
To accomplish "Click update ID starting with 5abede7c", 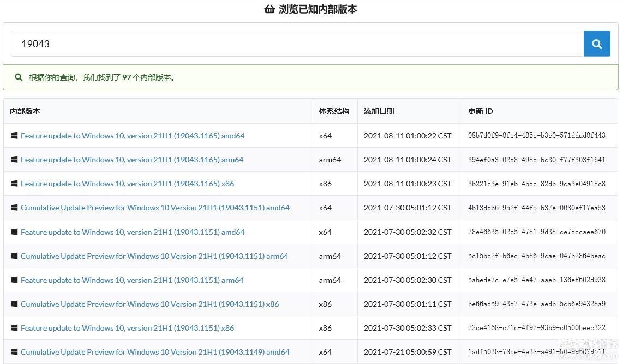I will pos(537,280).
